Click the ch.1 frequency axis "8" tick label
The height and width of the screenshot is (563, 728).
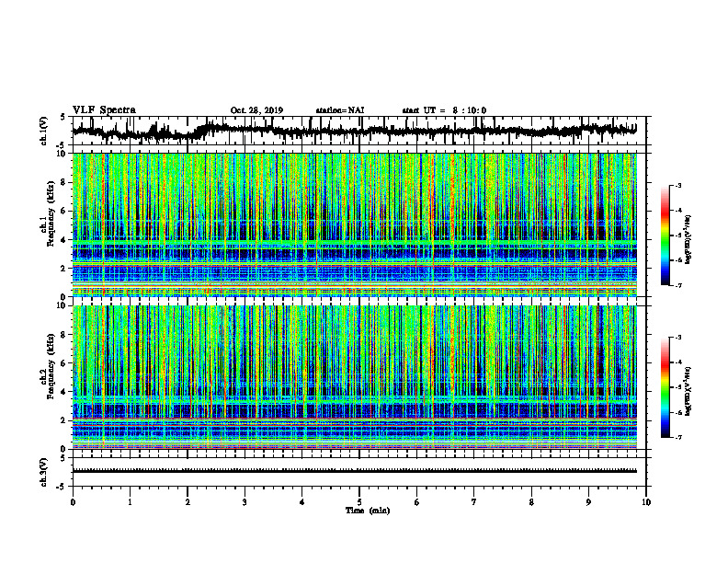point(64,182)
